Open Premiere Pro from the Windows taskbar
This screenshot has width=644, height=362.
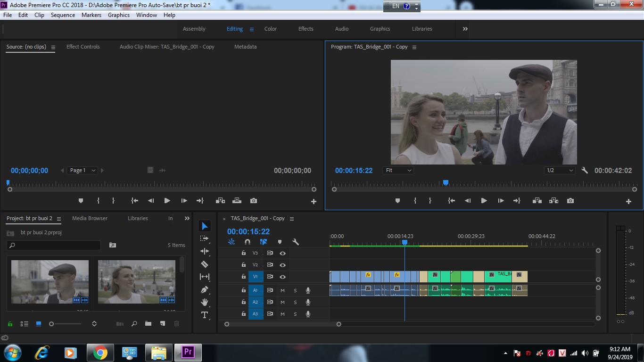coord(188,352)
